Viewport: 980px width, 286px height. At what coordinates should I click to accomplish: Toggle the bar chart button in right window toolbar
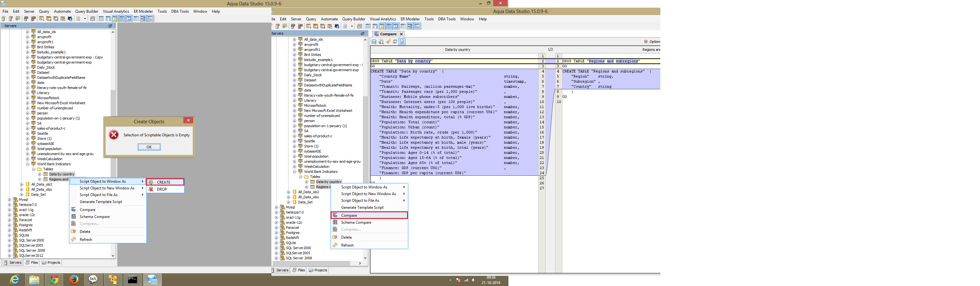tap(417, 26)
